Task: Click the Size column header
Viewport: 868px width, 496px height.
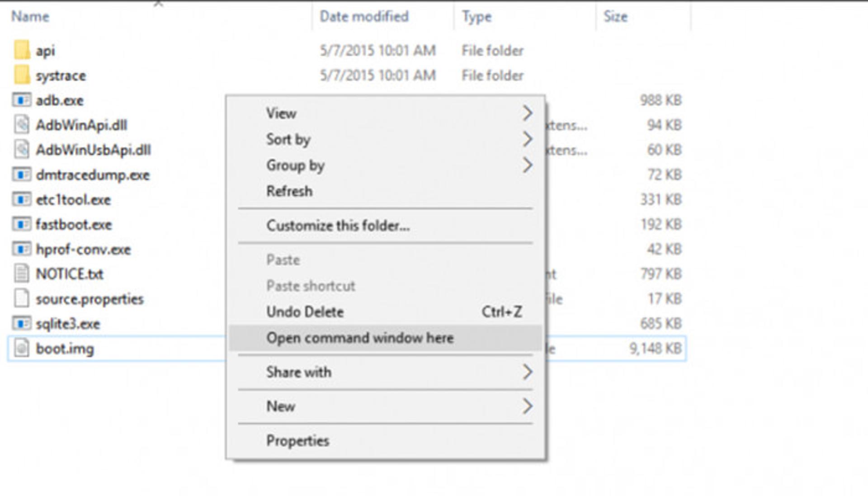Action: coord(616,17)
